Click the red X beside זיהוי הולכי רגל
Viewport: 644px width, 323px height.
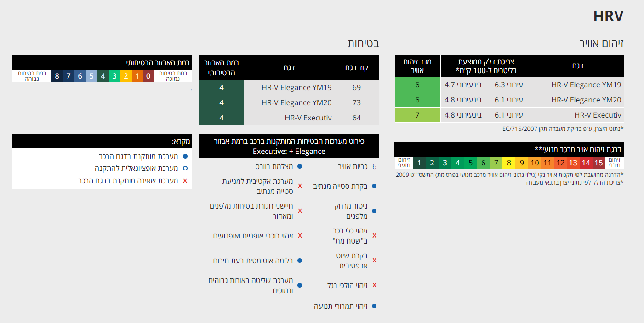(374, 285)
